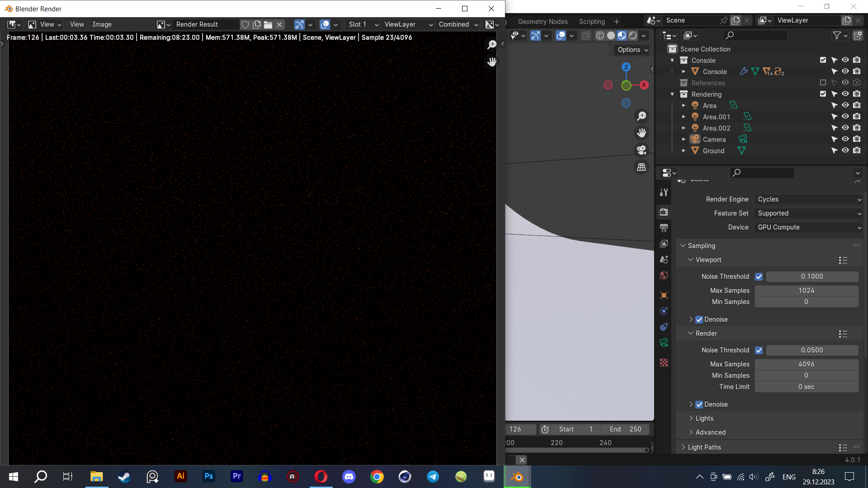Toggle X-Ray in the 3D viewport header
Image resolution: width=868 pixels, height=488 pixels.
click(586, 35)
